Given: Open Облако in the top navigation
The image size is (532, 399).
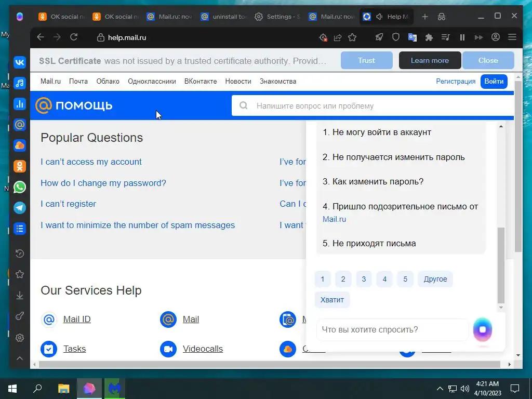Looking at the screenshot, I should 108,82.
